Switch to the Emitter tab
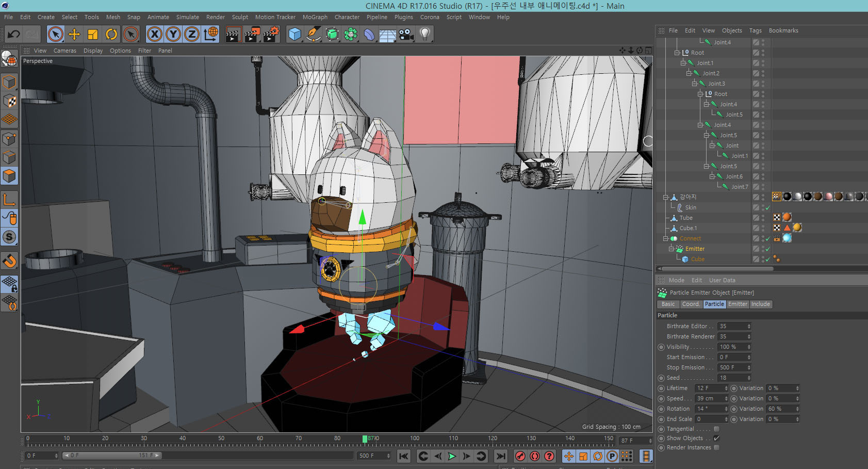Image resolution: width=868 pixels, height=469 pixels. 738,304
